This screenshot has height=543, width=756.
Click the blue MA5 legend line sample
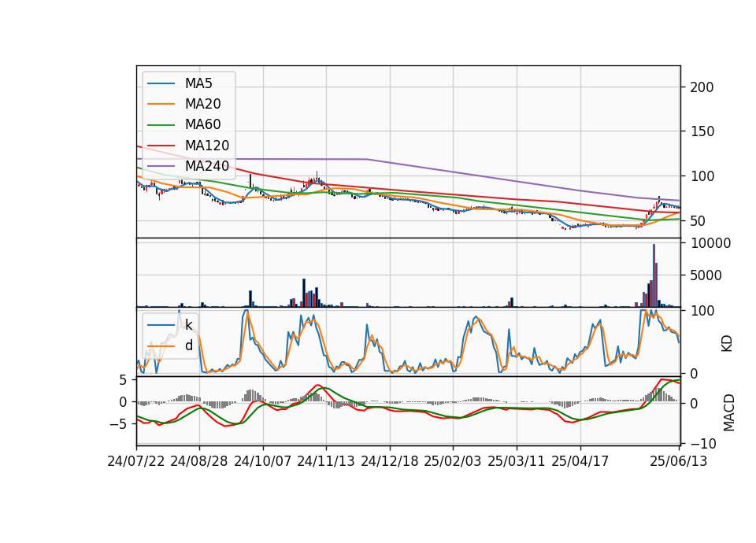click(x=161, y=84)
